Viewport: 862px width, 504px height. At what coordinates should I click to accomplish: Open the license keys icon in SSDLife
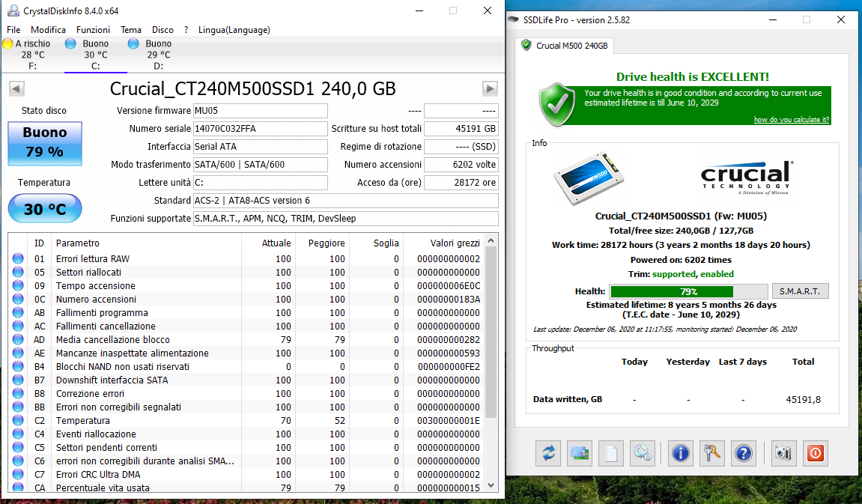(712, 453)
